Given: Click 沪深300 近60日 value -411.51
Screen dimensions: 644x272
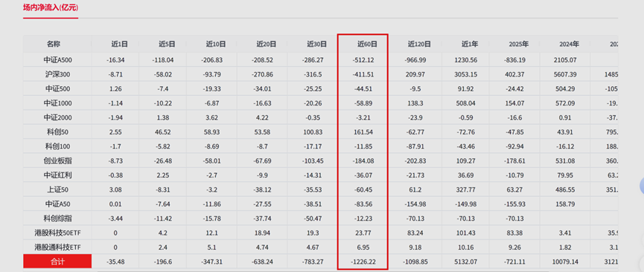Looking at the screenshot, I should point(363,74).
